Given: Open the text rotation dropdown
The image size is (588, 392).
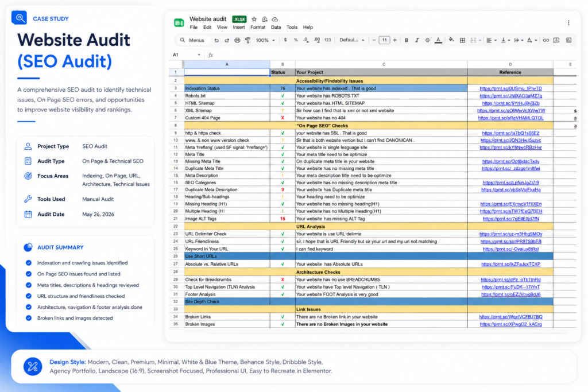Looking at the screenshot, I should point(532,40).
